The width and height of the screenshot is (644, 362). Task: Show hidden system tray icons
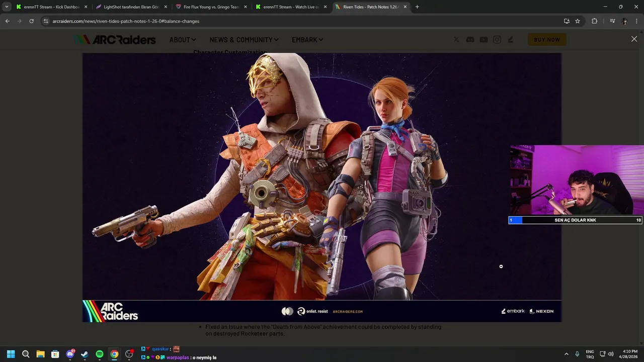pos(567,354)
